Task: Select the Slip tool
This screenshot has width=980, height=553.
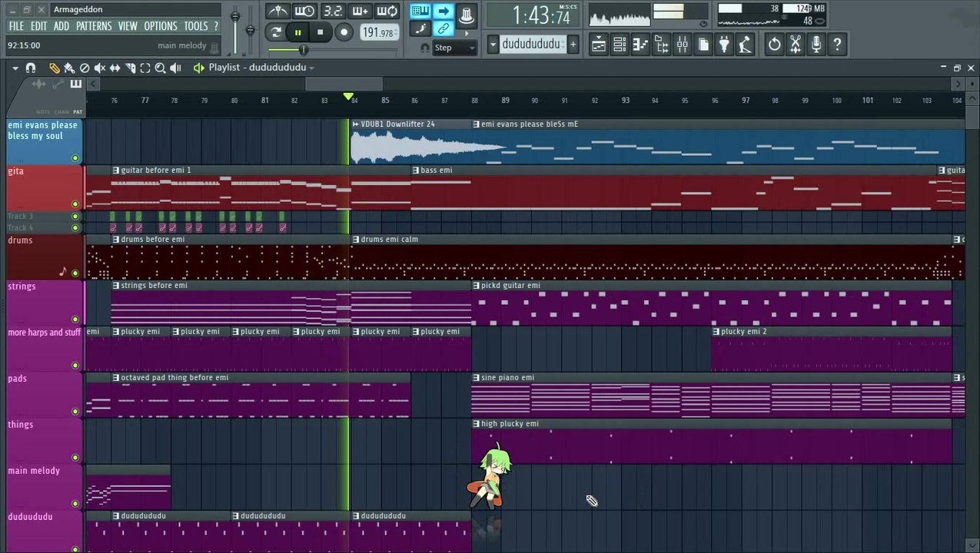Action: click(x=115, y=68)
